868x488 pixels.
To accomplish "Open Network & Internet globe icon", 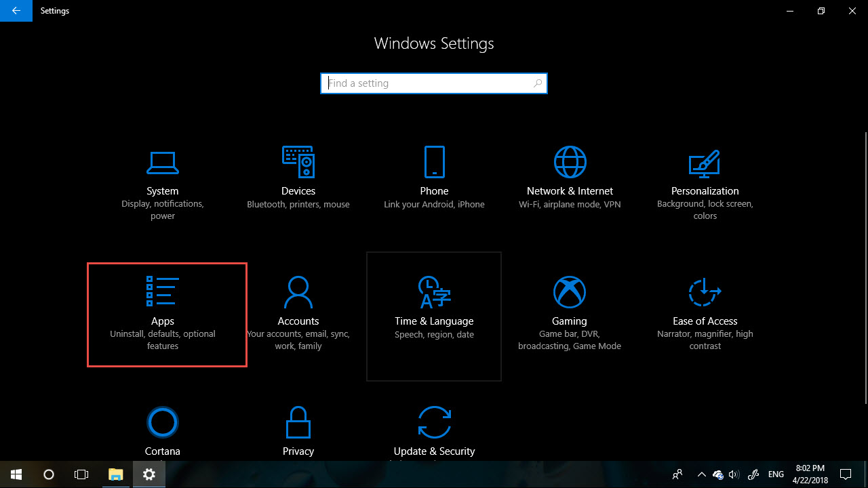I will (570, 162).
